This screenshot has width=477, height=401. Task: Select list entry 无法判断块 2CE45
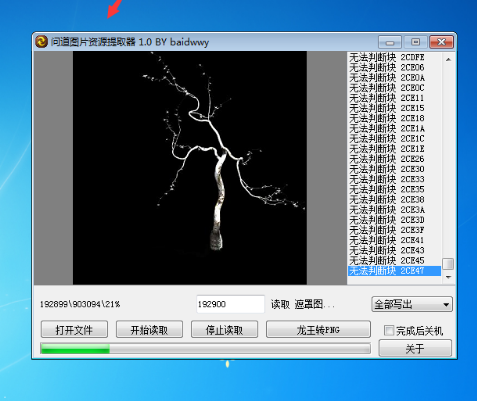(x=394, y=261)
